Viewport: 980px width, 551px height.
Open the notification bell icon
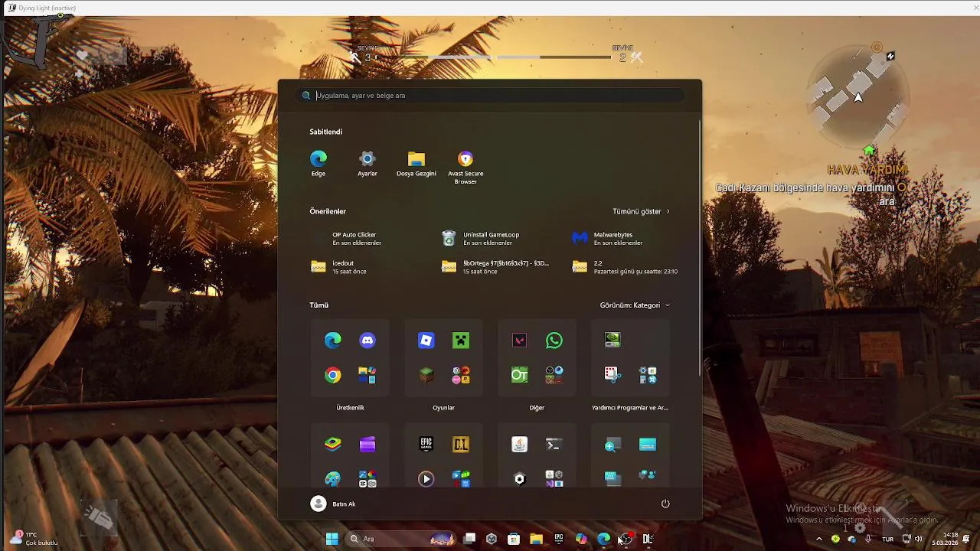pyautogui.click(x=966, y=539)
